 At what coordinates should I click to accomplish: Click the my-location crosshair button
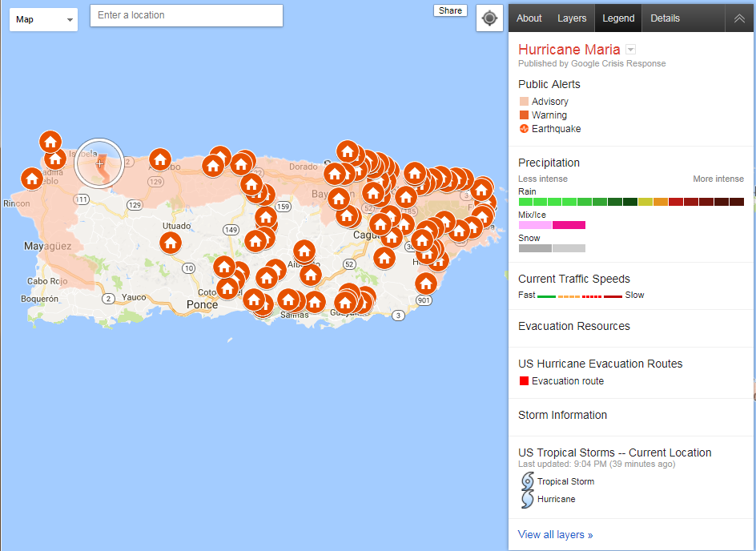(489, 18)
